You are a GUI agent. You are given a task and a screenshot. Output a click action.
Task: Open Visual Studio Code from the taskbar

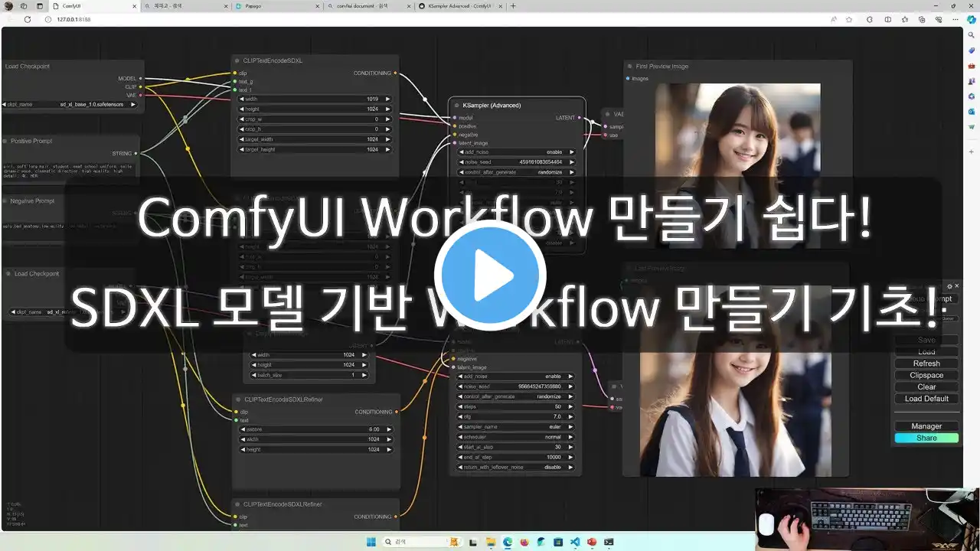click(x=575, y=542)
